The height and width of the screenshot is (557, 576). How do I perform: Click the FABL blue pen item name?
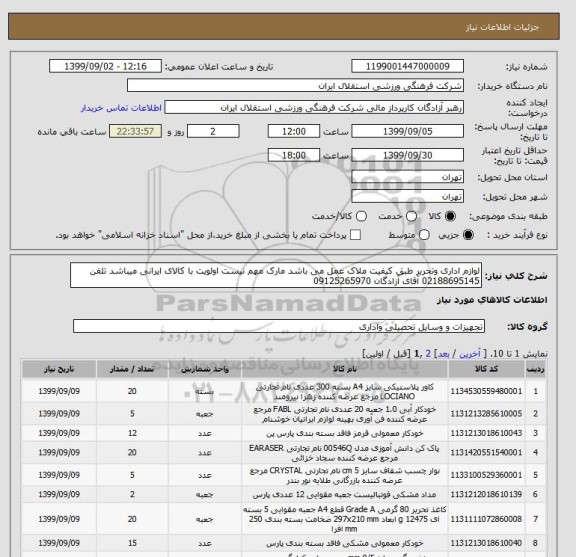tap(345, 414)
